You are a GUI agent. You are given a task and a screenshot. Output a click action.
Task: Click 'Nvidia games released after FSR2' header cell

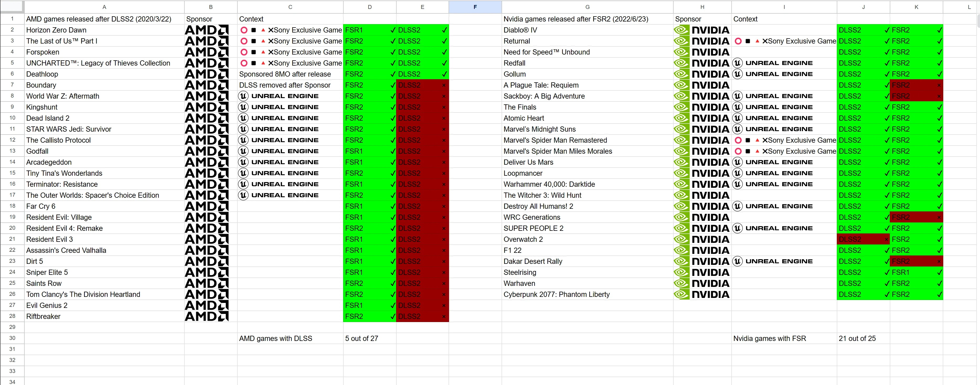point(576,19)
